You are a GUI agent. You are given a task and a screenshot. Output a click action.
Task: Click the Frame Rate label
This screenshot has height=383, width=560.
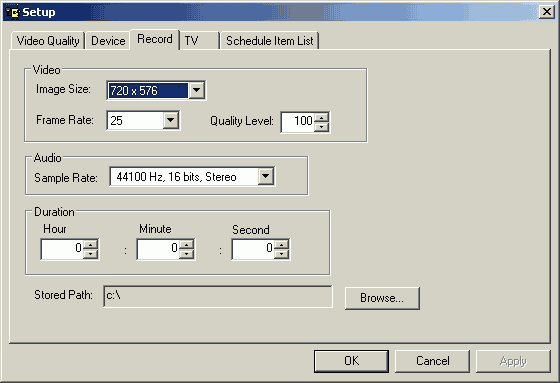65,120
